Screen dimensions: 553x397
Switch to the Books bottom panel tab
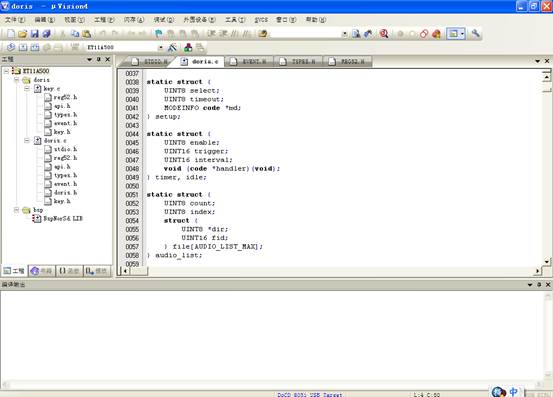point(42,271)
